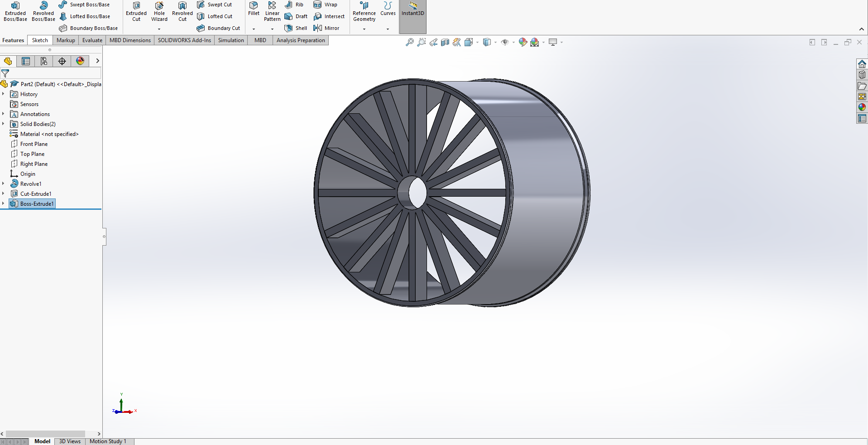Switch to the Motion Study 1 tab
The height and width of the screenshot is (445, 868).
coord(108,441)
